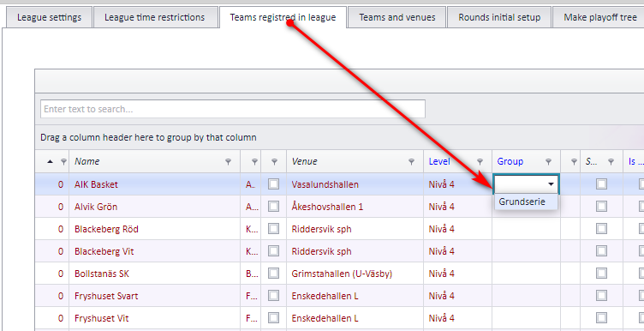Select the Blackeberg Vit name cell
This screenshot has height=331, width=644.
(x=154, y=250)
